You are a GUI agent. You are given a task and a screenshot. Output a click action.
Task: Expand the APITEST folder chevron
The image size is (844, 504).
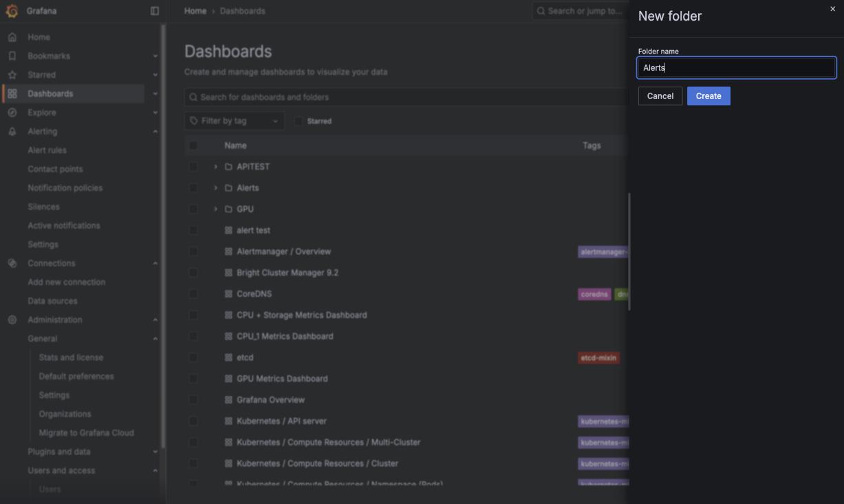point(215,167)
